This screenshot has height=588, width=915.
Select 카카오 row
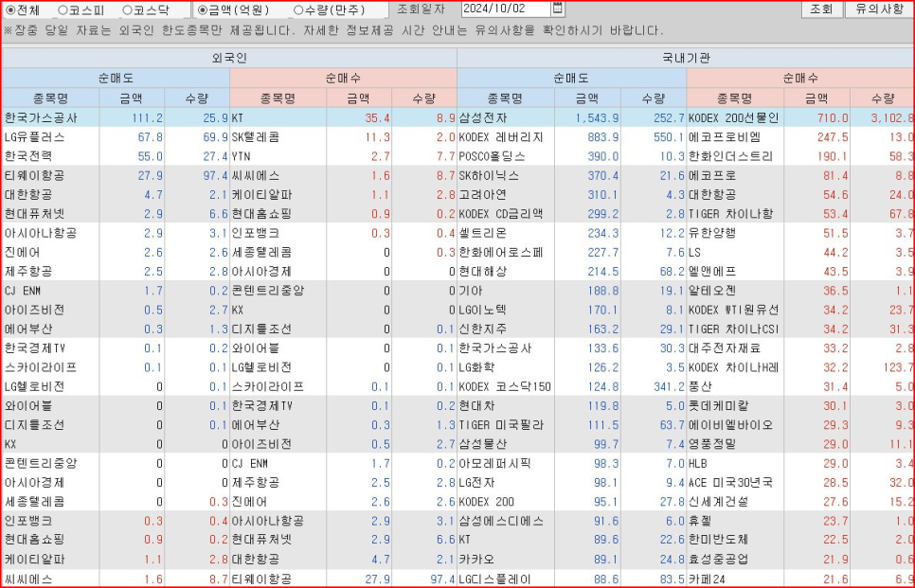coord(571,559)
